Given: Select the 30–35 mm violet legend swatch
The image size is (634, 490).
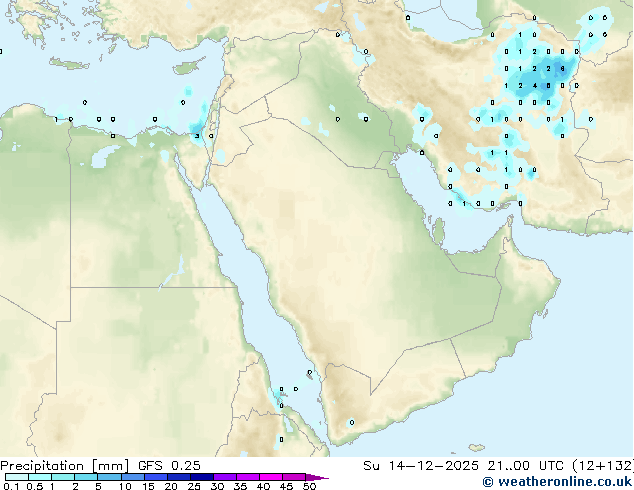Looking at the screenshot, I should [224, 477].
